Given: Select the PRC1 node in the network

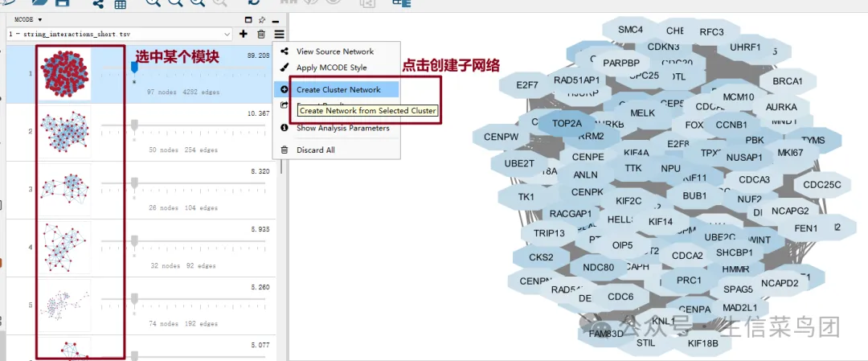Looking at the screenshot, I should point(689,281).
